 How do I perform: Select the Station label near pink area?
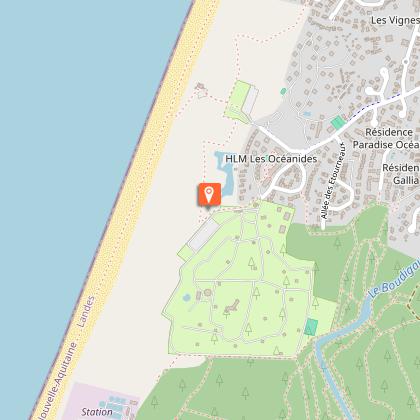pos(97,412)
